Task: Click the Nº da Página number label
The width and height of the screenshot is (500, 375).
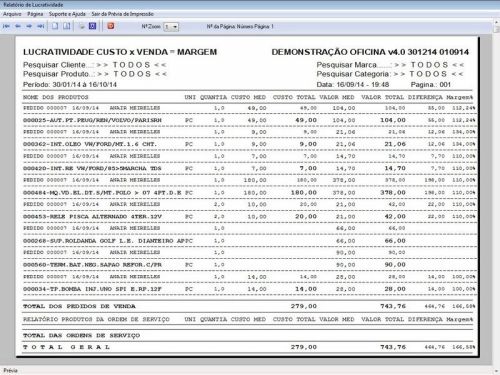Action: coord(240,26)
